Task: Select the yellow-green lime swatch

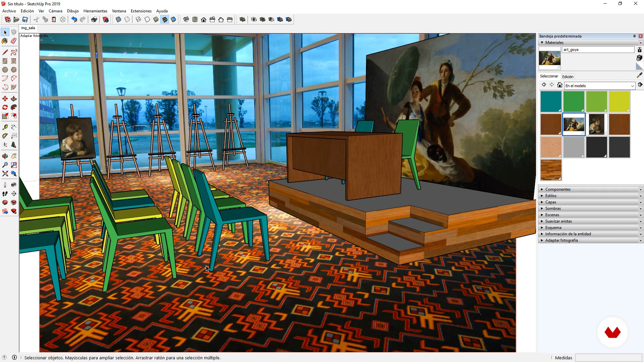Action: 619,102
